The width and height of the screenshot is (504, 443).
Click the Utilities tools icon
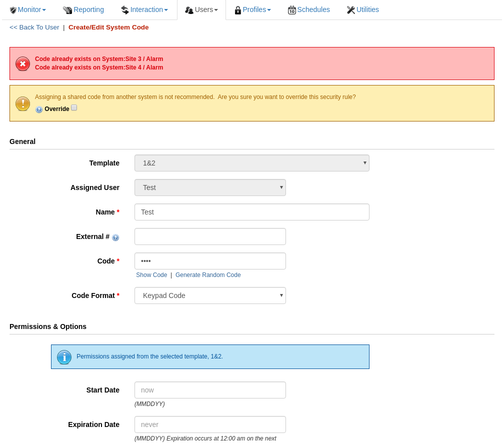[x=350, y=10]
